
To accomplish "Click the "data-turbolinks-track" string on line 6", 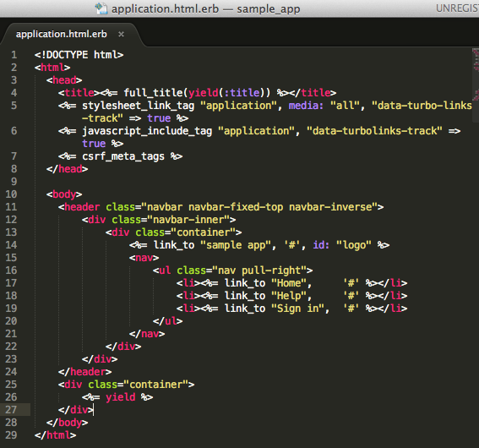I will coord(374,131).
